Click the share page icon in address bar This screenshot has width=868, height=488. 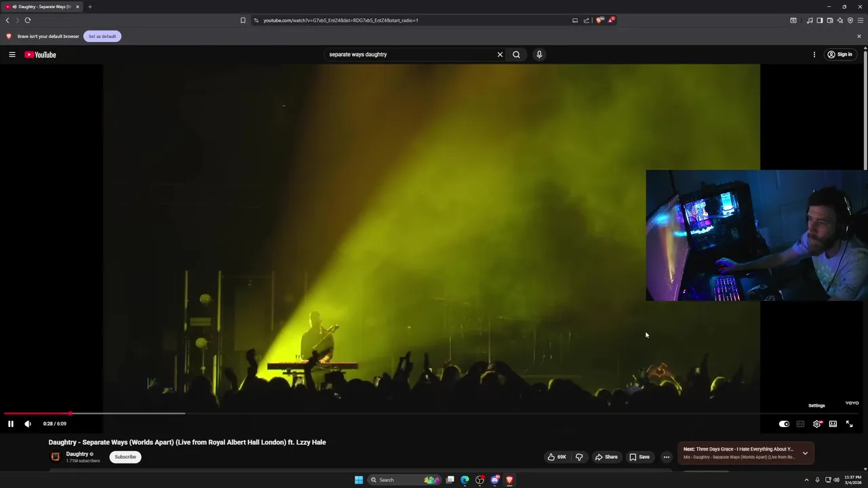click(587, 20)
